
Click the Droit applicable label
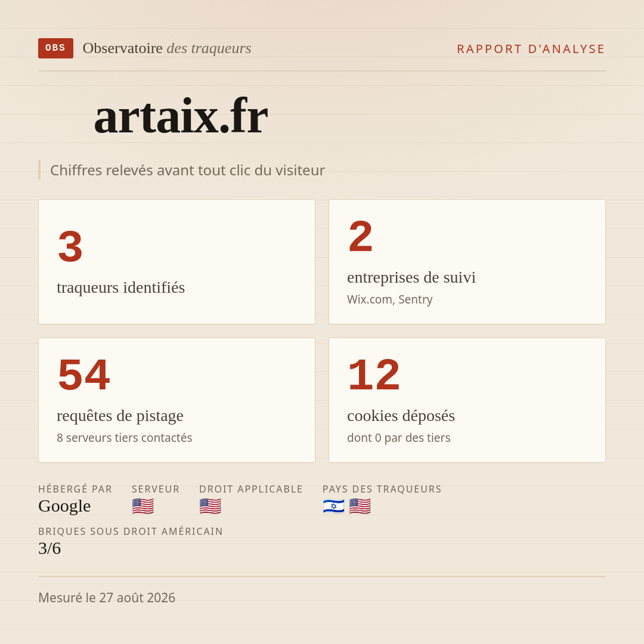coord(251,489)
